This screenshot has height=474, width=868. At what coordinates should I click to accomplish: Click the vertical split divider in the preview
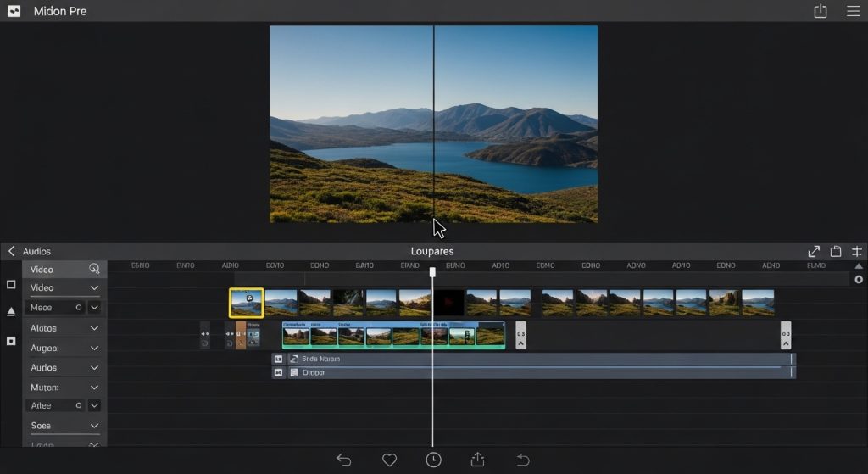coord(433,124)
